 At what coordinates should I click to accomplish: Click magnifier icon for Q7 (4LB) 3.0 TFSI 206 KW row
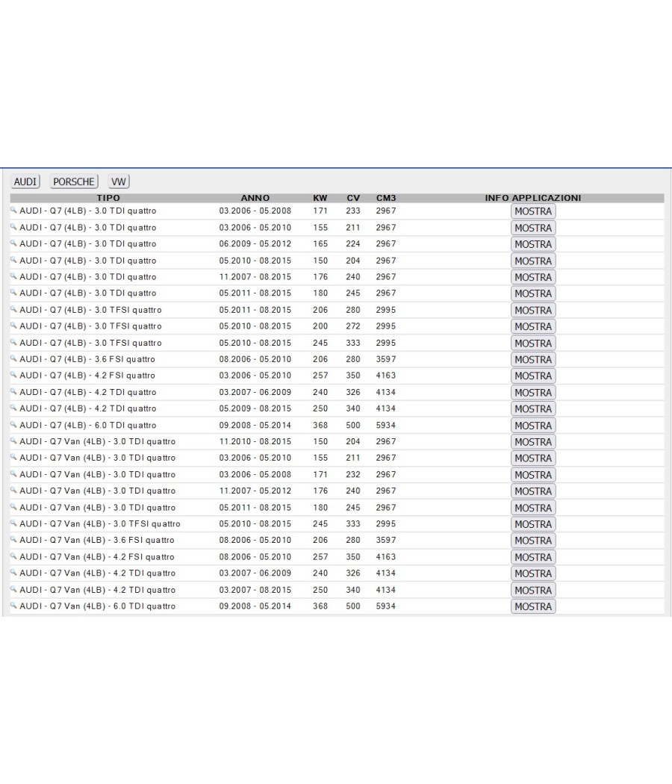(x=13, y=310)
